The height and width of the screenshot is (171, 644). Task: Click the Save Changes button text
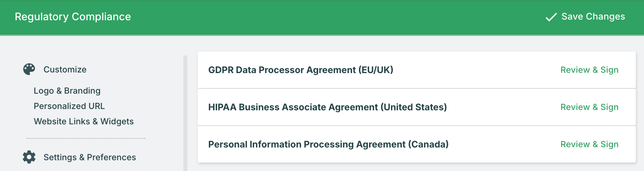593,17
